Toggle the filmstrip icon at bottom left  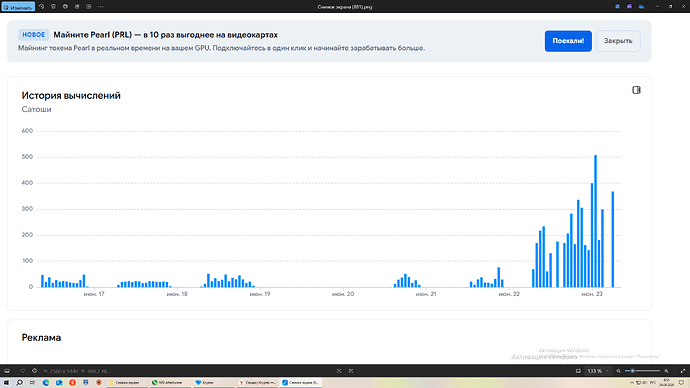pos(7,371)
